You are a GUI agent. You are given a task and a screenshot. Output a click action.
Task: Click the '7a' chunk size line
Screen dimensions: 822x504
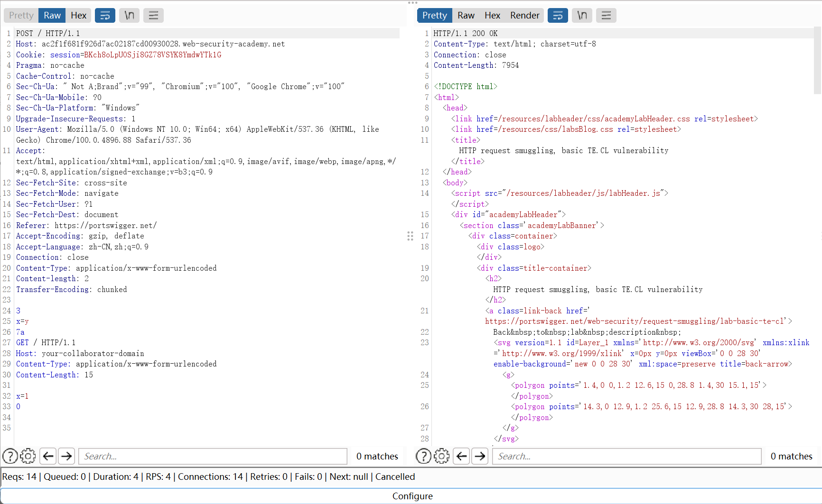tap(20, 332)
